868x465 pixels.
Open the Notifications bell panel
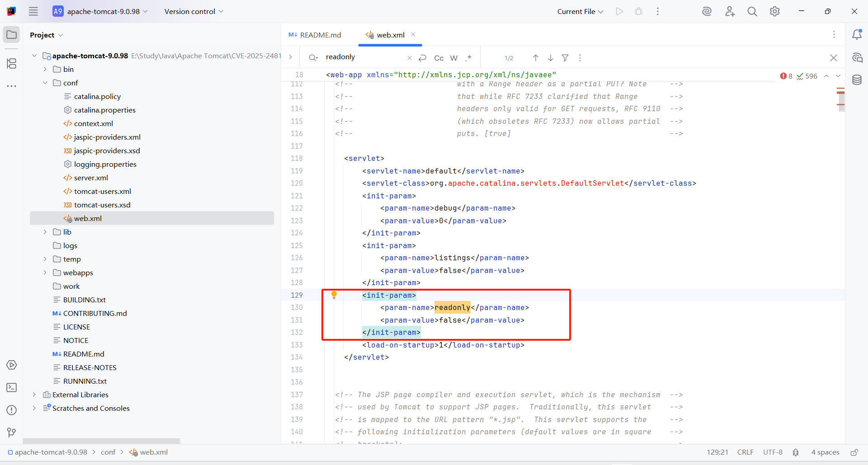(857, 35)
